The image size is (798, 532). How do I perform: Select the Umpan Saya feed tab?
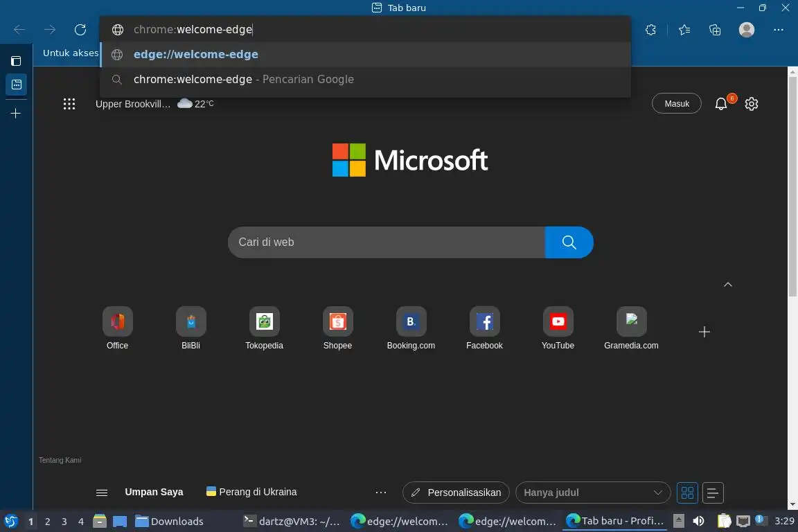pyautogui.click(x=154, y=493)
